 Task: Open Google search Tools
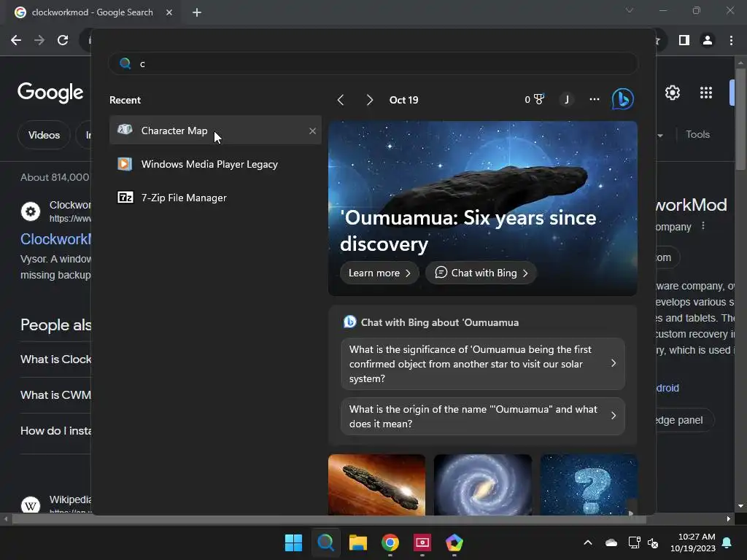[x=697, y=135]
